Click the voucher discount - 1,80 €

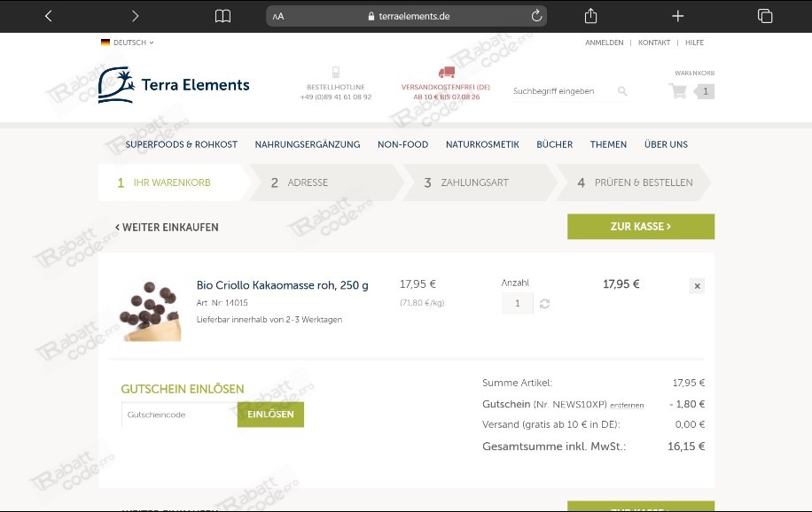687,404
